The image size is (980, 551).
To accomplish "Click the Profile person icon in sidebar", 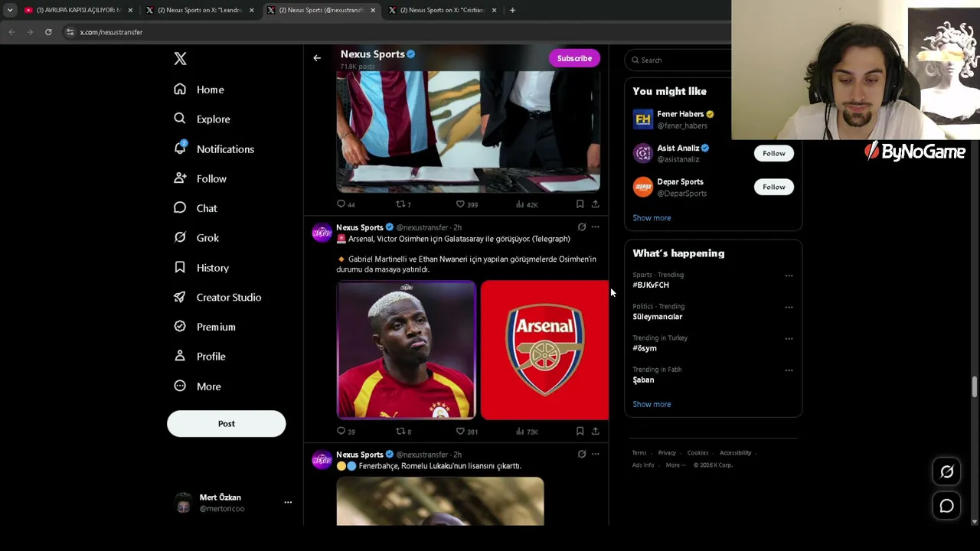I will pos(180,356).
